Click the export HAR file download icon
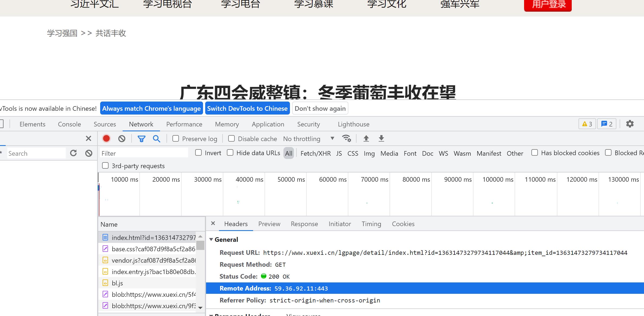644x316 pixels. tap(381, 138)
